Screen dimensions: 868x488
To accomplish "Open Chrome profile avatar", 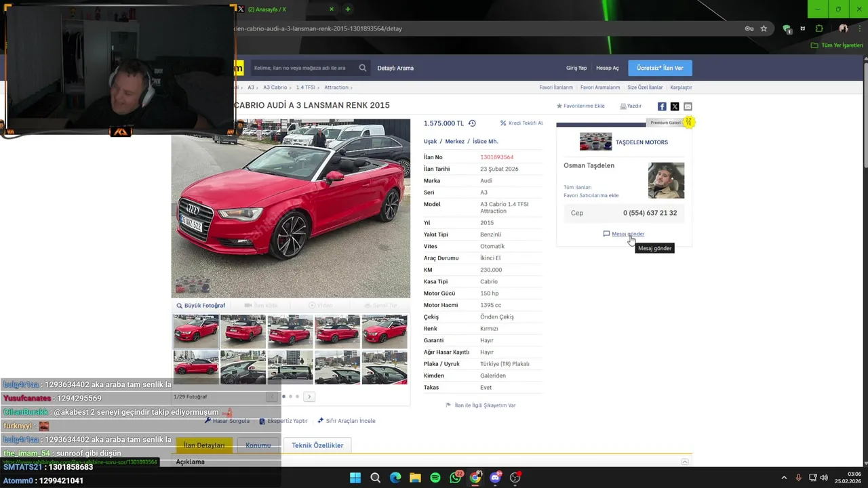I will pyautogui.click(x=844, y=28).
